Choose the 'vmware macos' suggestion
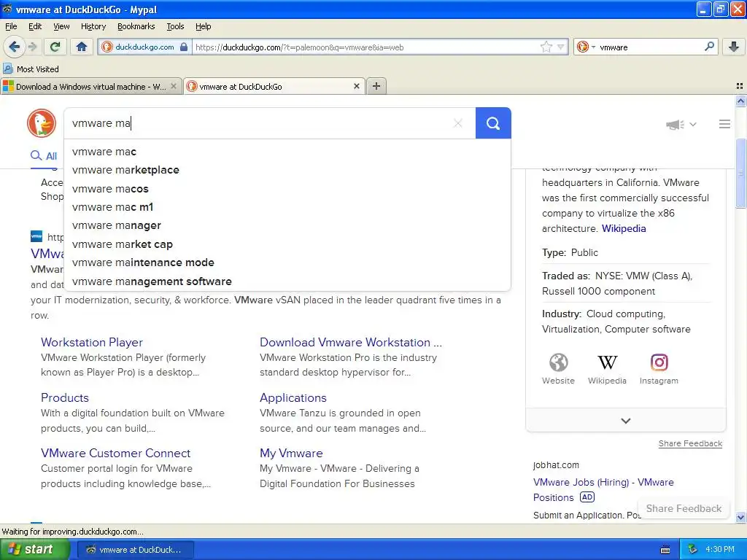The width and height of the screenshot is (747, 560). [287, 189]
